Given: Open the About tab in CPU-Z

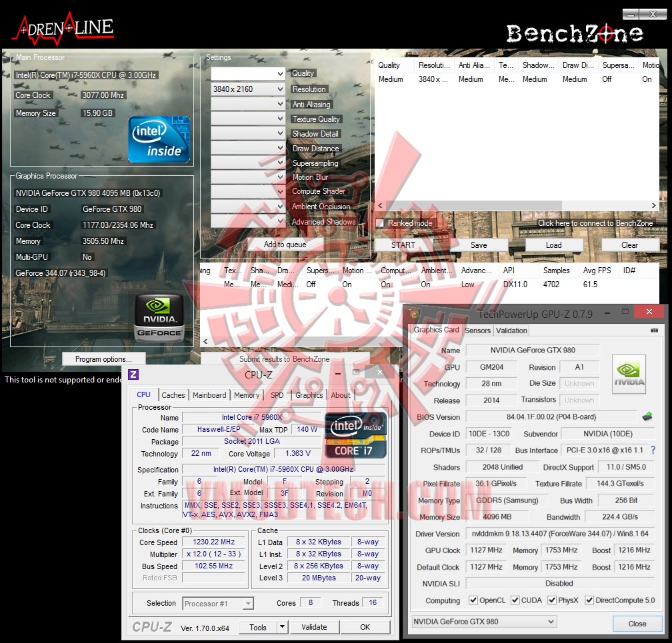Looking at the screenshot, I should pyautogui.click(x=340, y=395).
